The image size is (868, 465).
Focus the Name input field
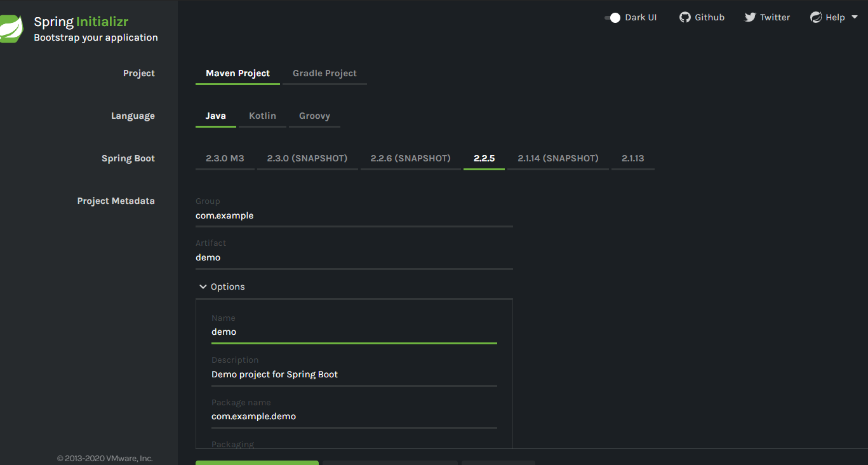(354, 332)
